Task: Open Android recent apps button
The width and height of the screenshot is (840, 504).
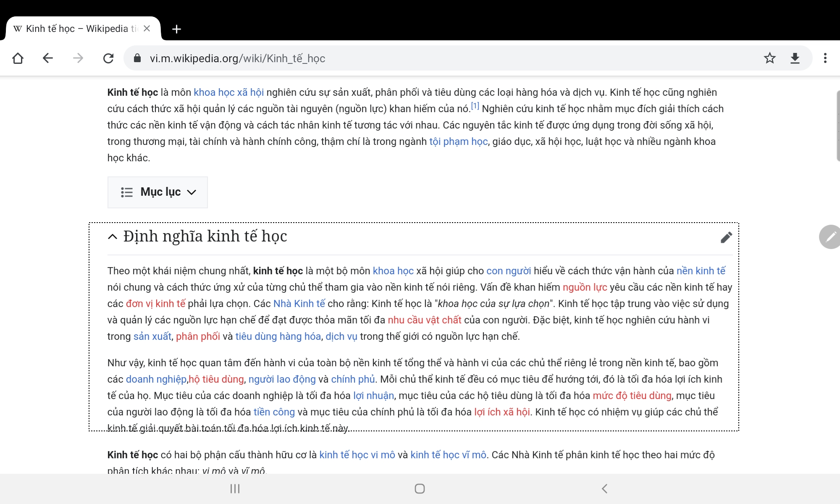Action: 235,488
